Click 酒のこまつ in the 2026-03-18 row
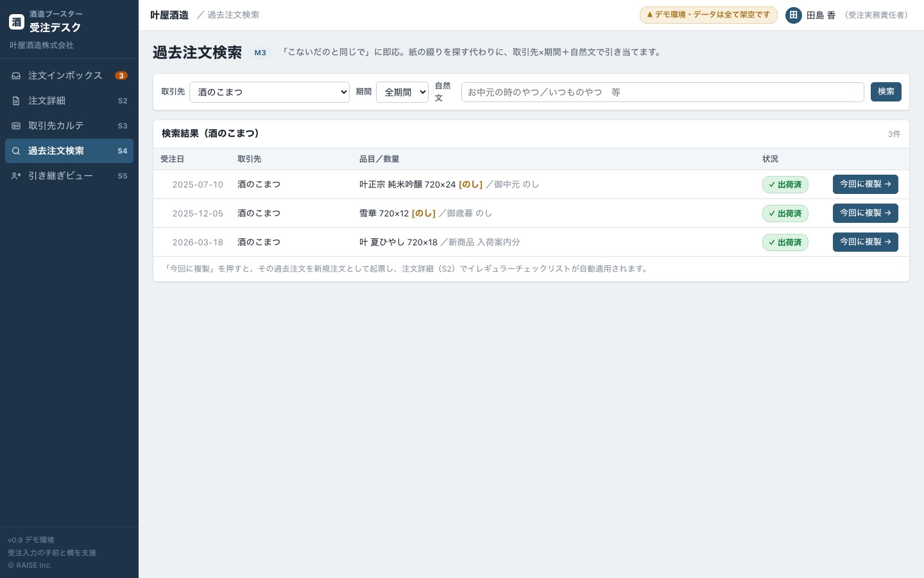The image size is (924, 578). click(259, 243)
